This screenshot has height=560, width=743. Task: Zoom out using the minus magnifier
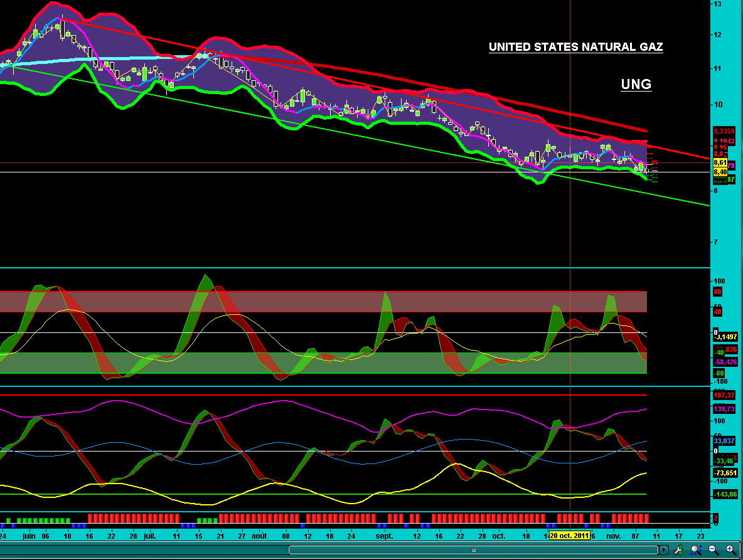point(714,549)
